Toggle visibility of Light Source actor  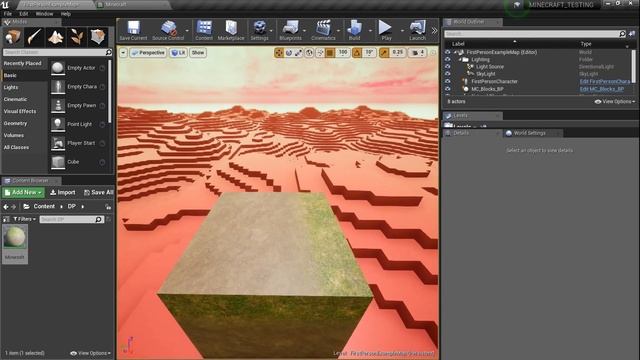pos(447,67)
